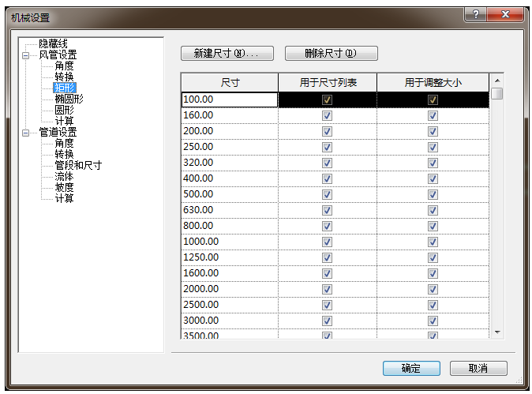Toggle 用于尺寸列表 checkbox for 3000.00
Screen dimensions: 532x394
[327, 321]
